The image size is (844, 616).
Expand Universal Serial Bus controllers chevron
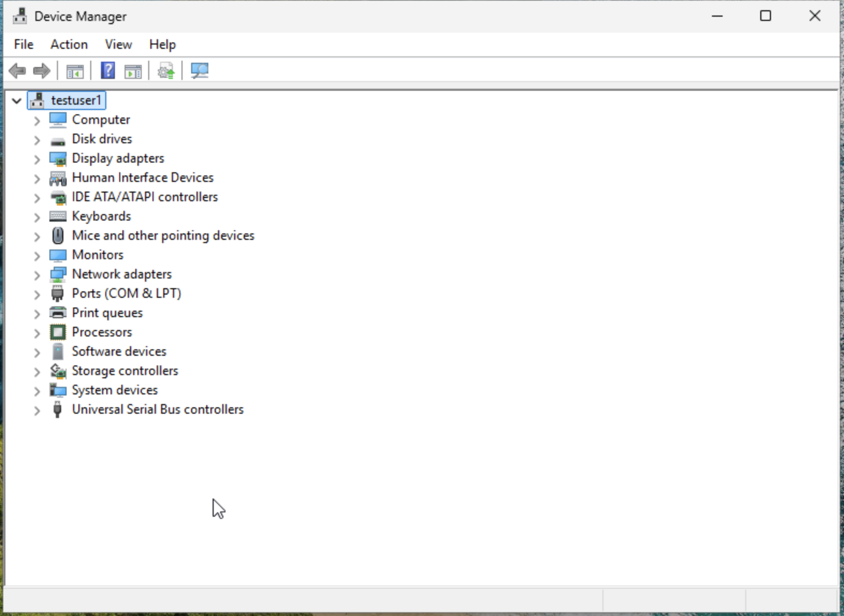point(37,410)
